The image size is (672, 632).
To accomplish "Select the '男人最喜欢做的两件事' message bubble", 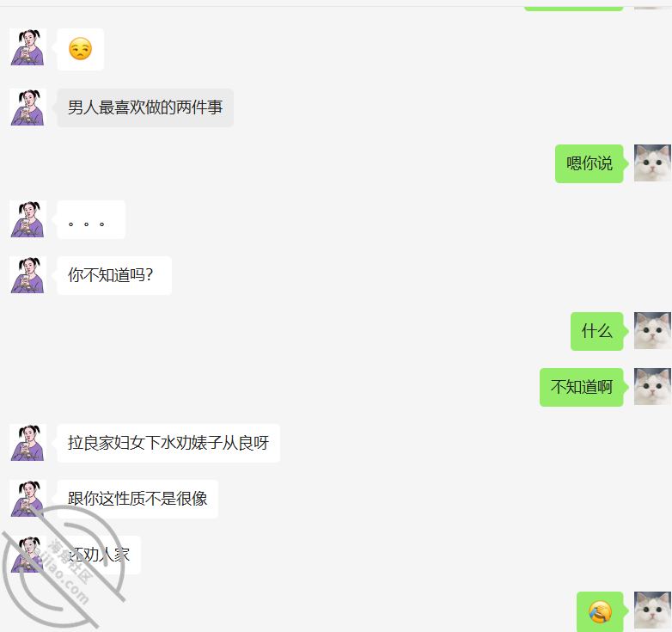I will tap(145, 107).
